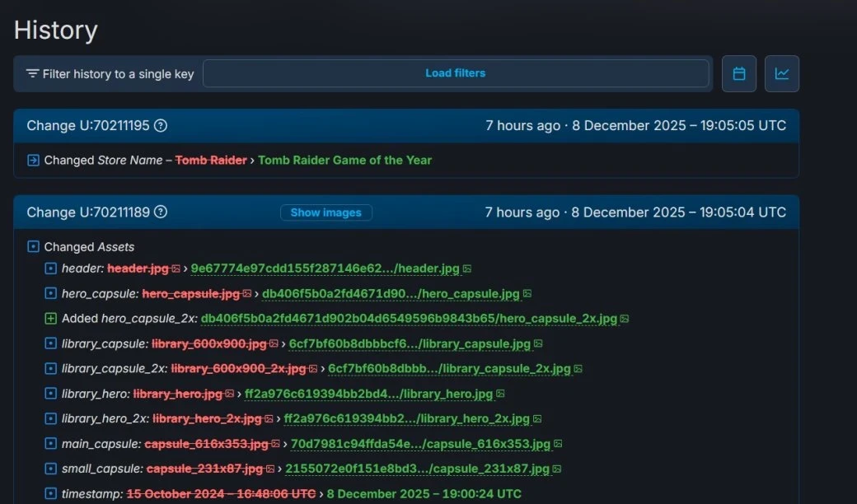Open the Change U:70211189 header link
Image resolution: width=857 pixels, height=504 pixels.
(88, 212)
